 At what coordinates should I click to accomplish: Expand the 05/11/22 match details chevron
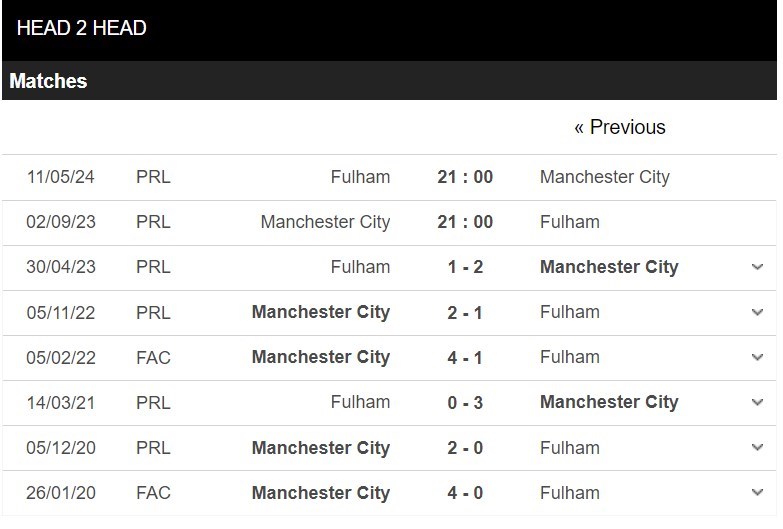coord(757,312)
